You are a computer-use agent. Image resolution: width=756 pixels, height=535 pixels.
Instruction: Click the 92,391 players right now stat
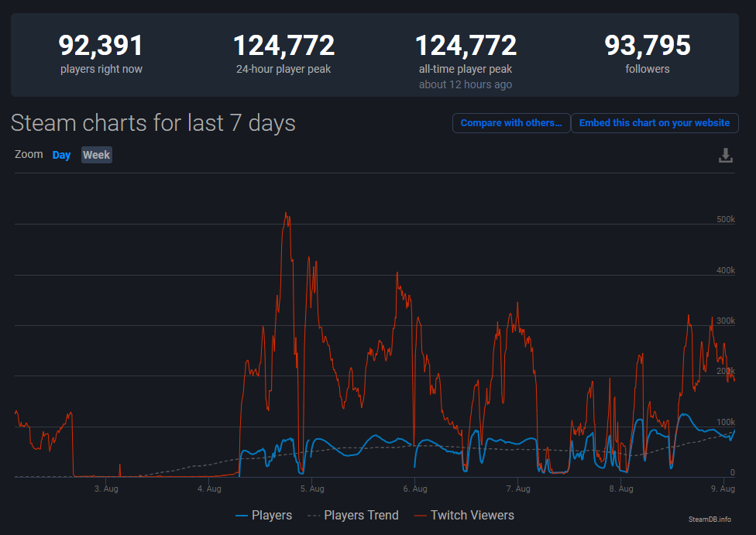click(101, 46)
